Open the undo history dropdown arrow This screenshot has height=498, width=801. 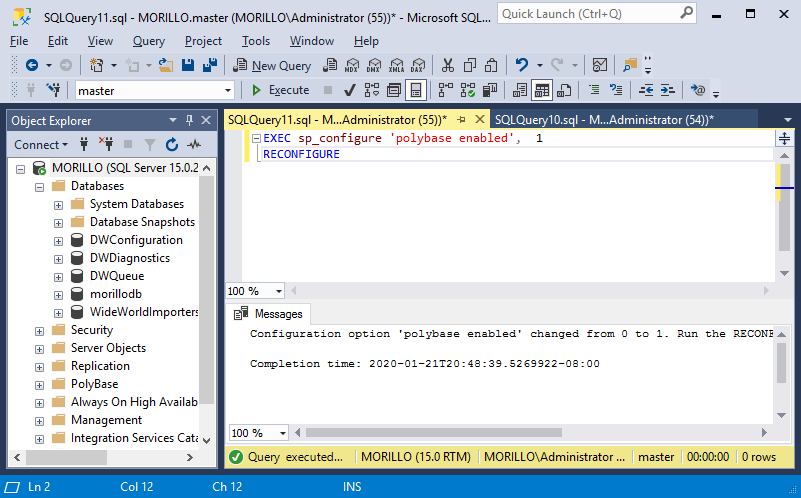[x=539, y=65]
